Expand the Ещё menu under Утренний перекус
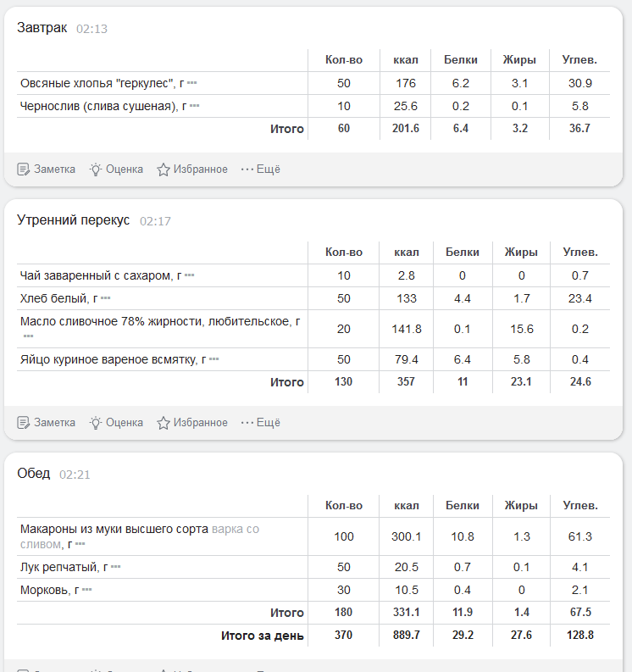632x672 pixels. coord(260,423)
